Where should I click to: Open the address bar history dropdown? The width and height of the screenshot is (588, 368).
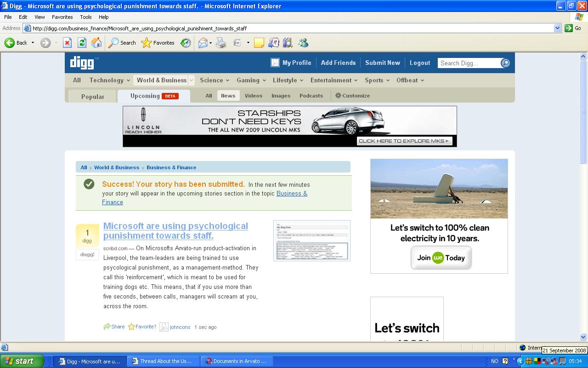click(x=557, y=28)
